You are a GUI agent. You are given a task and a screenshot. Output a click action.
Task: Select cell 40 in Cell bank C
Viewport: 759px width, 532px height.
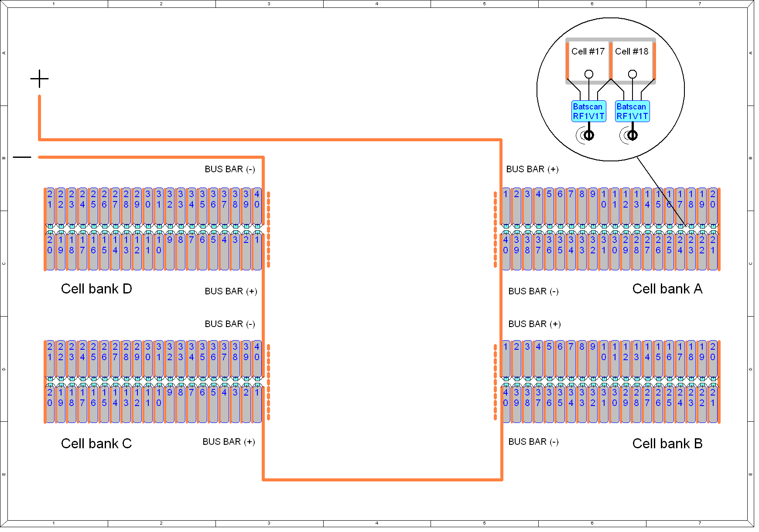[257, 359]
